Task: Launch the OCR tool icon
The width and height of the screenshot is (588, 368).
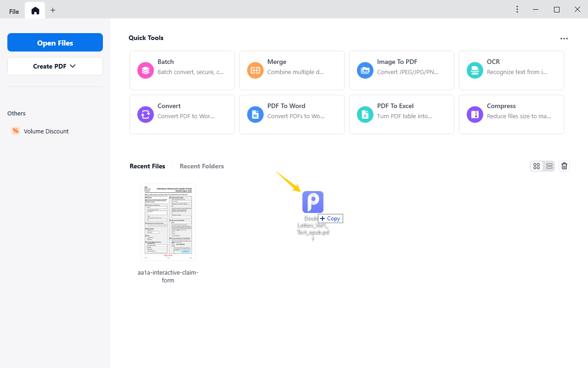Action: 475,70
